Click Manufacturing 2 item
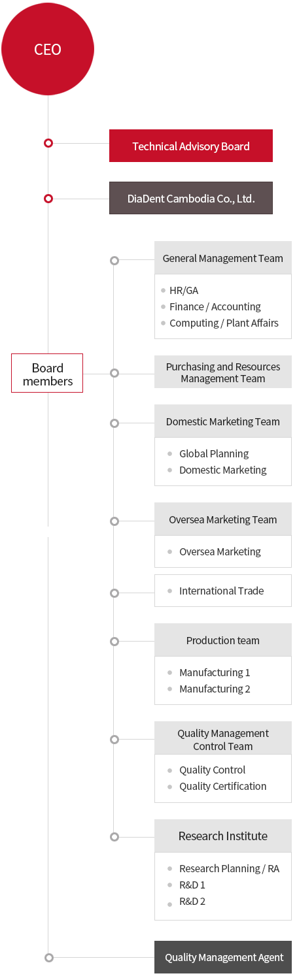297x980 pixels. [x=215, y=689]
